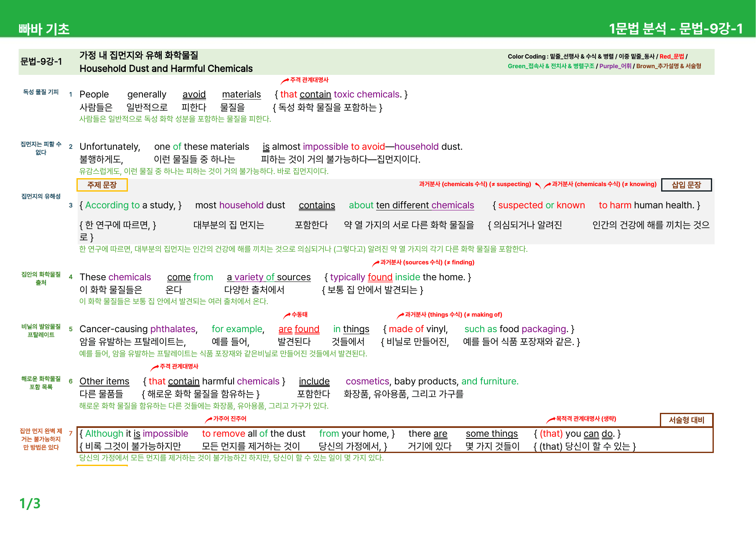
Task: Click the Korean title '가정 내 집먼지와 유해 화학물질'
Action: coord(139,55)
